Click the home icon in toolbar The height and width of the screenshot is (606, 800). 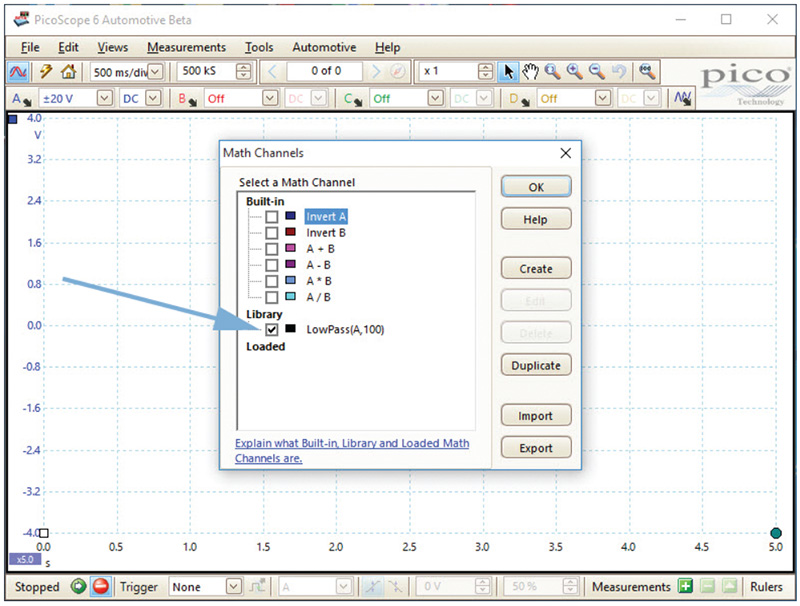(x=68, y=71)
